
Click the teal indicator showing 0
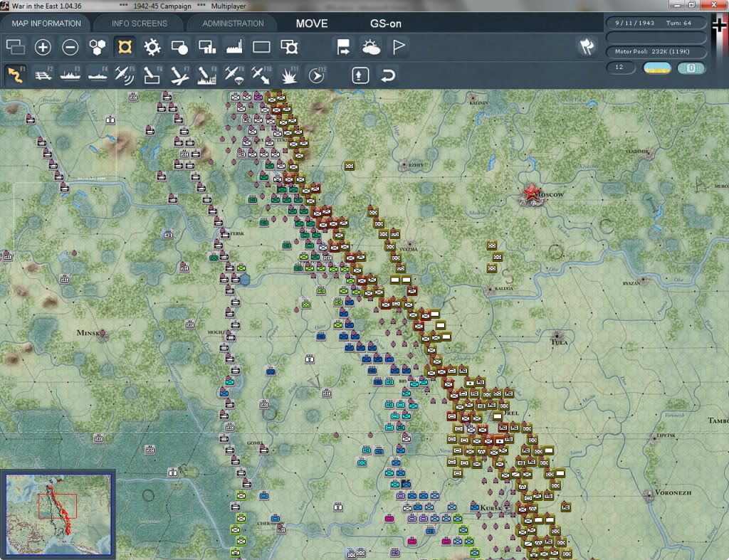pos(691,68)
